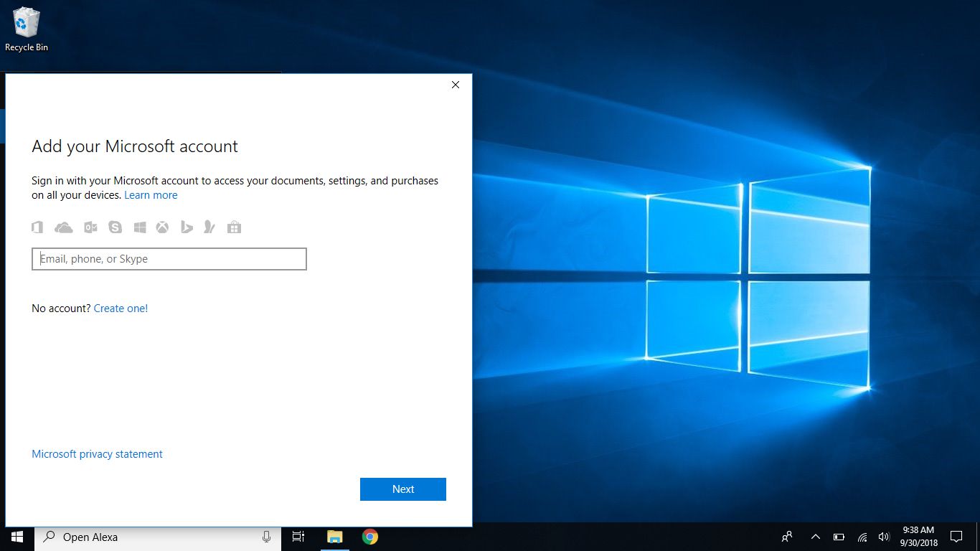
Task: Open Microsoft privacy statement link
Action: (97, 454)
